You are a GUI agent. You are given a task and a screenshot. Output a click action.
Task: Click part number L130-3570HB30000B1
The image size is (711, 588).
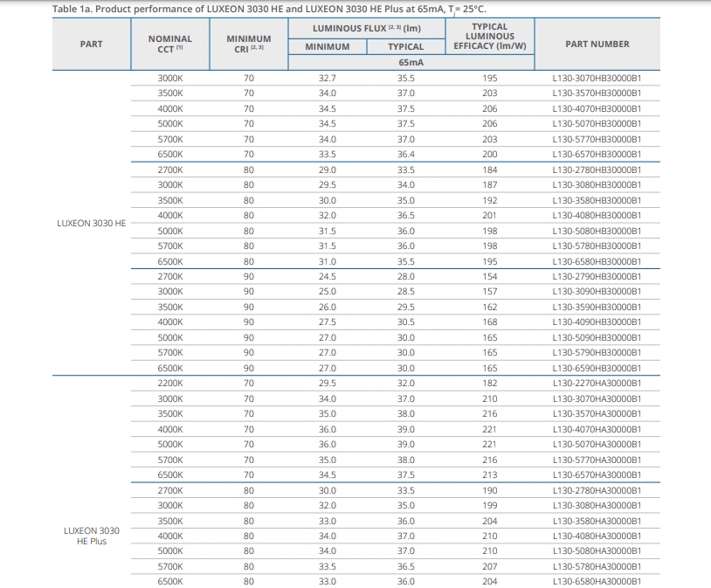[597, 93]
